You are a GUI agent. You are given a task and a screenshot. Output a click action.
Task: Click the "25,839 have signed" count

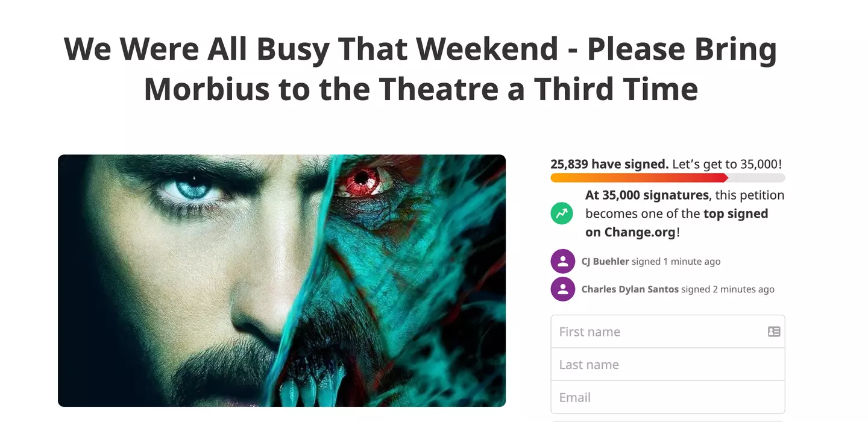coord(609,164)
